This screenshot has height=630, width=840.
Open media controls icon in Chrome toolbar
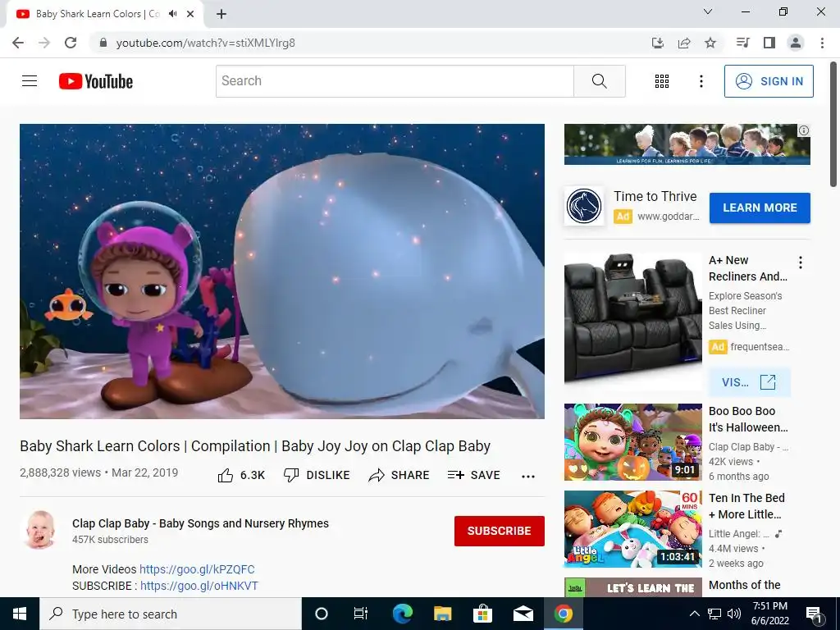pyautogui.click(x=742, y=43)
